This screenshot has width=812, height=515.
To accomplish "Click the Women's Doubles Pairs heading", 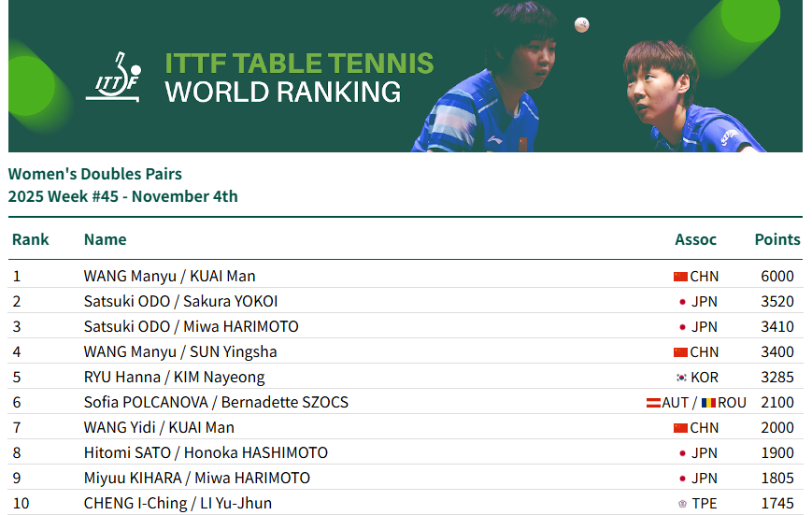I will pyautogui.click(x=95, y=174).
